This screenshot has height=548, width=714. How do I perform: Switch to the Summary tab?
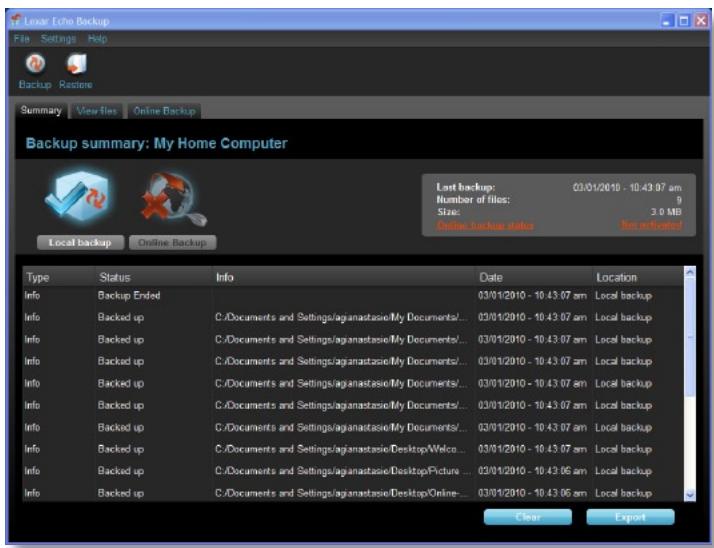[x=41, y=111]
